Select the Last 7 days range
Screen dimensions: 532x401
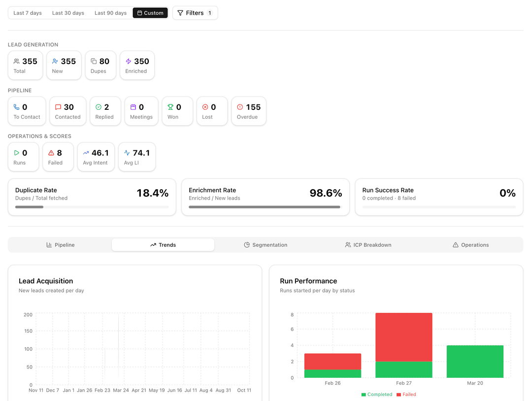coord(28,13)
